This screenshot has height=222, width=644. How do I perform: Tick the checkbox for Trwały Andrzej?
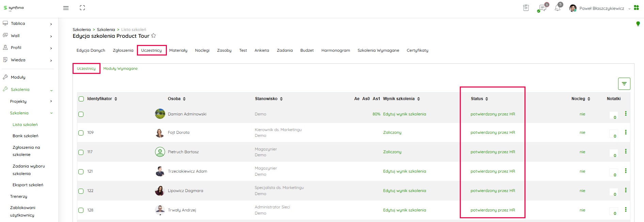81,210
